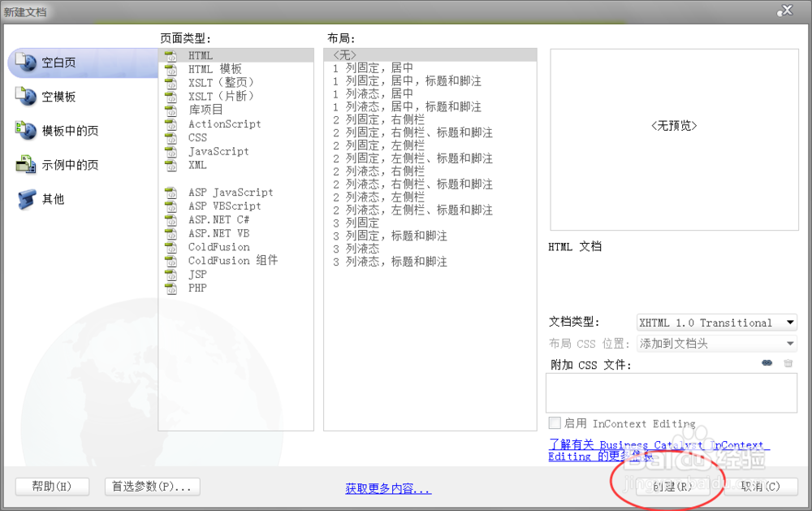
Task: Open the 布局 CSS 位置 dropdown
Action: (x=717, y=344)
